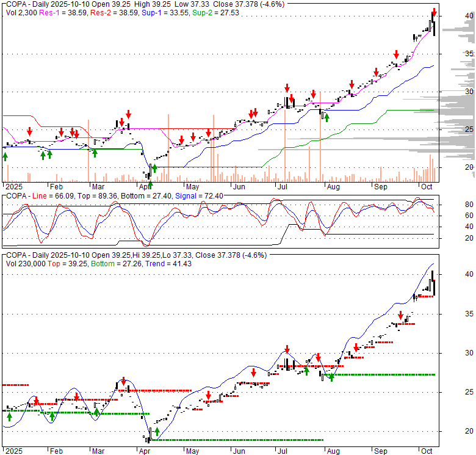Click the Vol 230,000 label in the bottom chart
Viewport: 476px width, 455px height.
click(26, 263)
